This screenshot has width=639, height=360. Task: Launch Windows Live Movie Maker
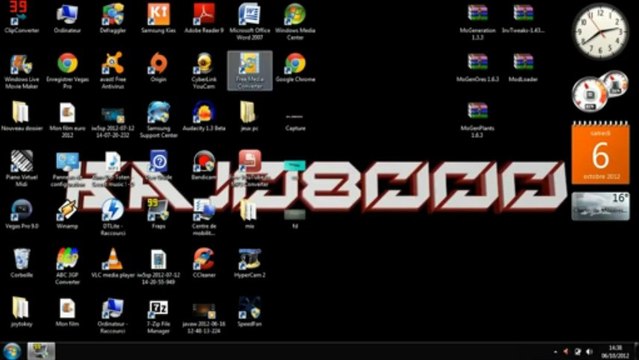click(22, 70)
